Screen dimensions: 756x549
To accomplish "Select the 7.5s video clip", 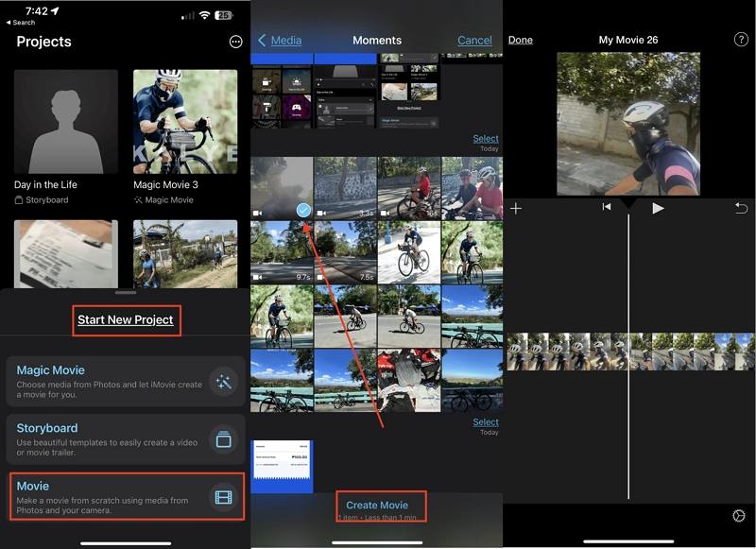I will (x=346, y=252).
